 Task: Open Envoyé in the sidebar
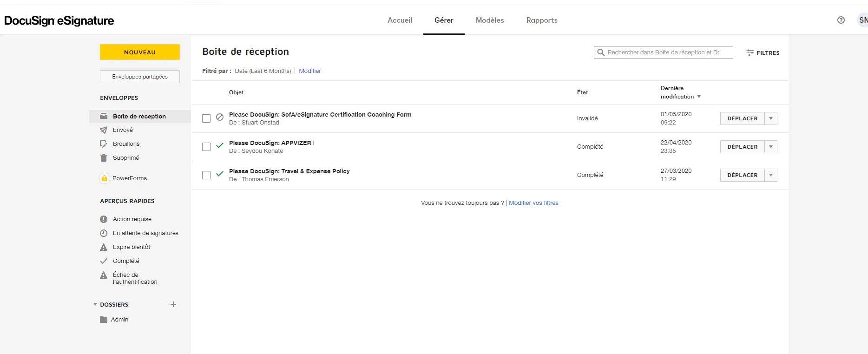tap(123, 130)
